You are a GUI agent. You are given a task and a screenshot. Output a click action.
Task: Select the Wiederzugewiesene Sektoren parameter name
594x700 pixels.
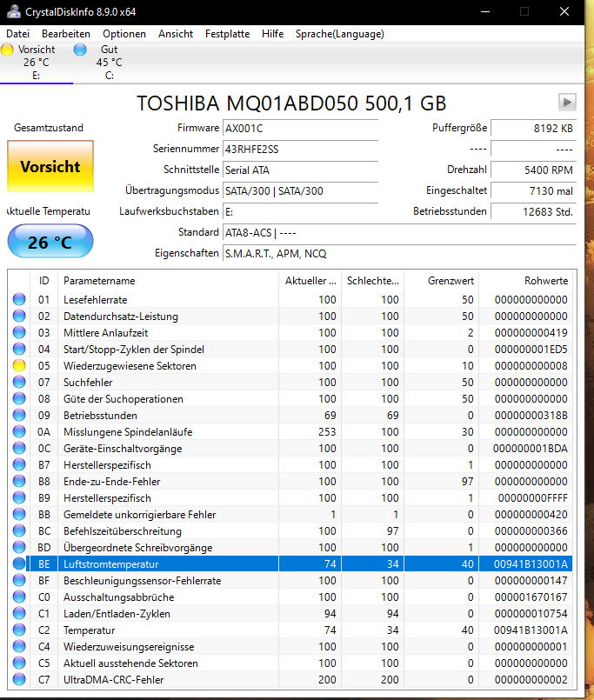tap(130, 366)
